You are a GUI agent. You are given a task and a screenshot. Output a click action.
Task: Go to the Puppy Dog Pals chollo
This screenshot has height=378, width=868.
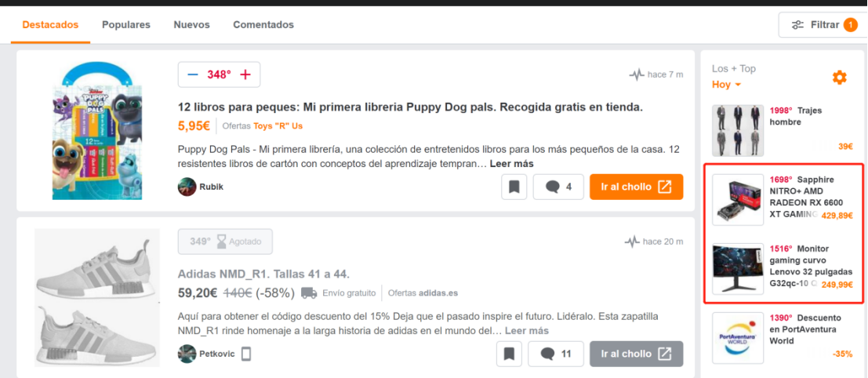tap(637, 187)
